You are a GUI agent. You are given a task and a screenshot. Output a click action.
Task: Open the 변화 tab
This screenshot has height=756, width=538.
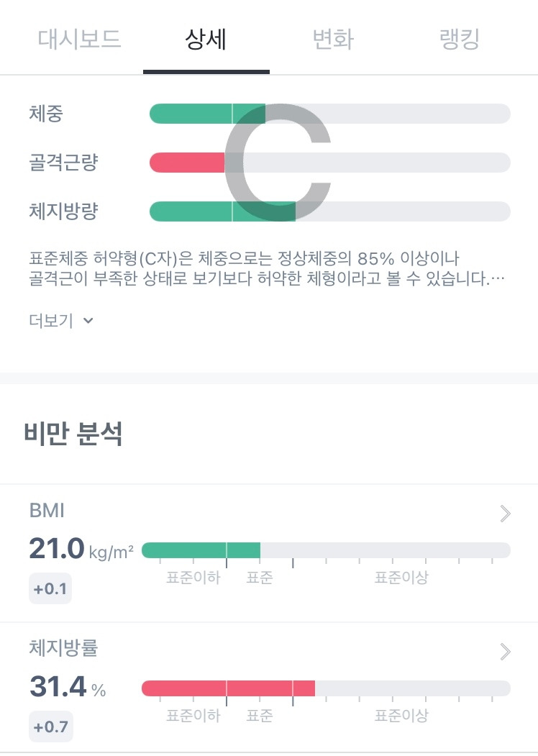tap(332, 39)
